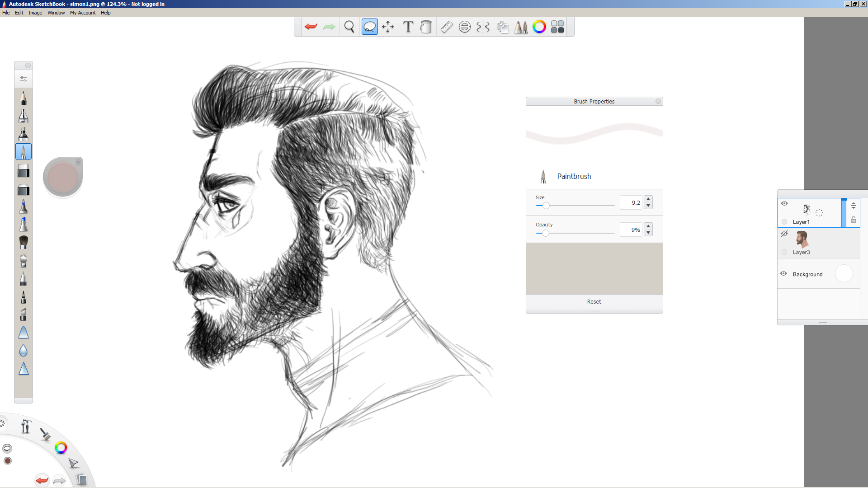The height and width of the screenshot is (488, 868).
Task: Toggle Background layer visibility eye
Action: [x=783, y=273]
